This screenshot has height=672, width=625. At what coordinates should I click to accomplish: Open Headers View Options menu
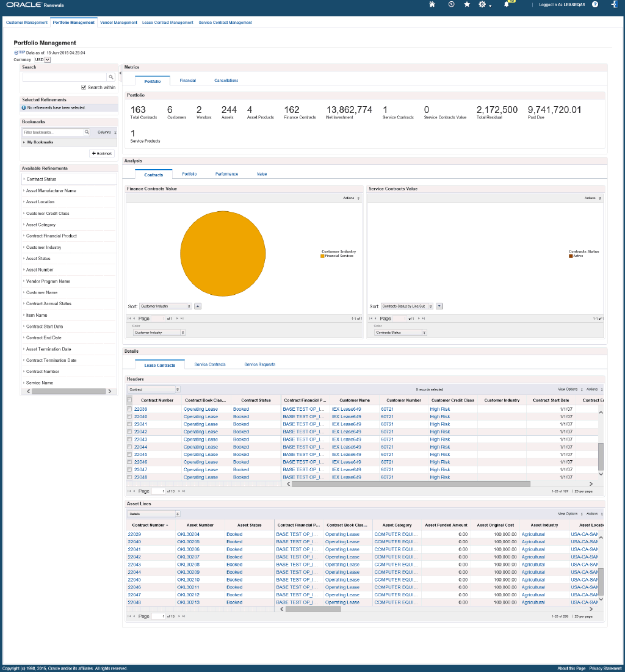tap(570, 389)
